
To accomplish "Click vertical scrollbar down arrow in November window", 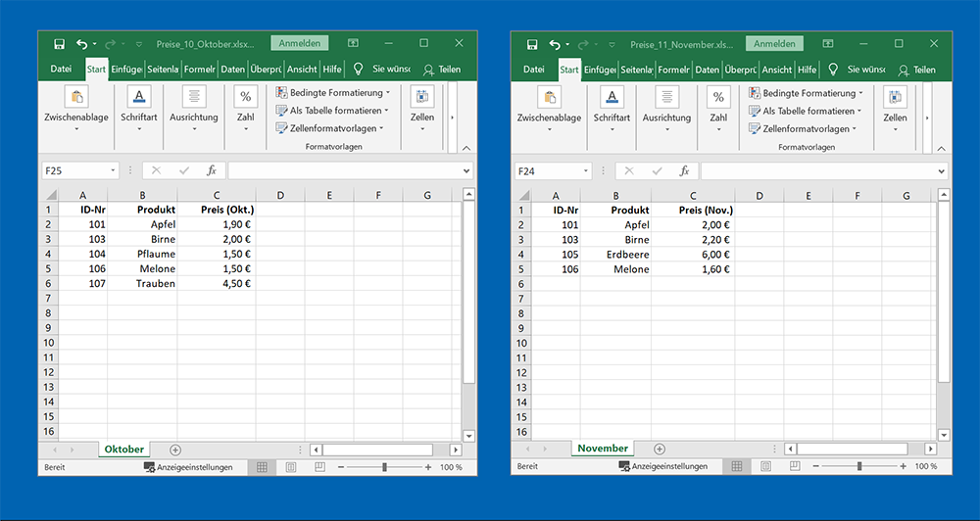I will point(944,434).
